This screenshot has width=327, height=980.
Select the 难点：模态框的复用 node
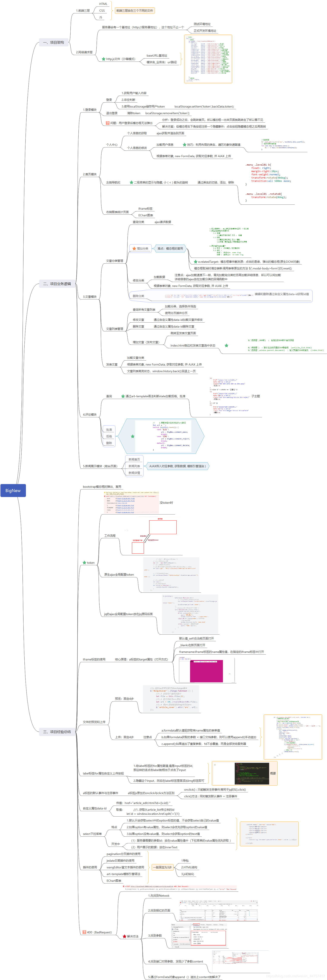pyautogui.click(x=170, y=249)
